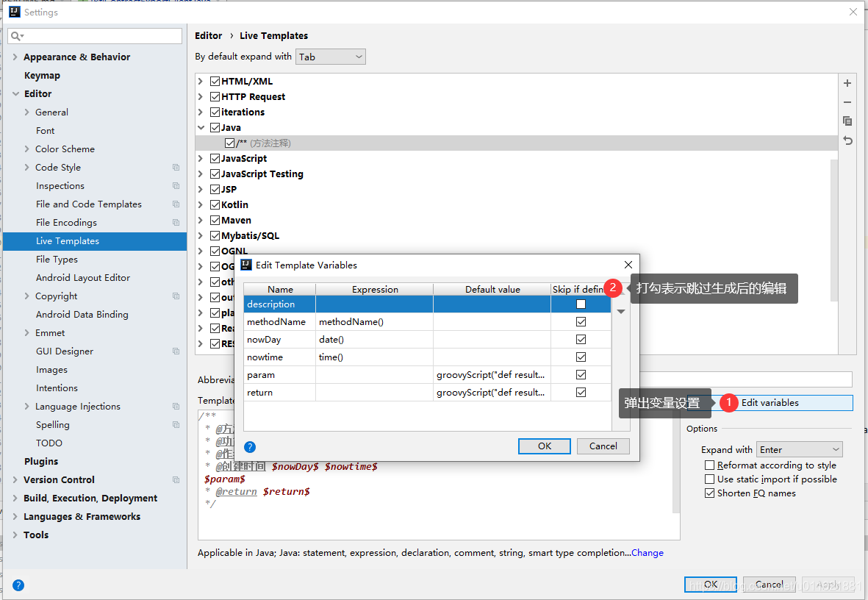Close the Edit Template Variables dialog

628,265
